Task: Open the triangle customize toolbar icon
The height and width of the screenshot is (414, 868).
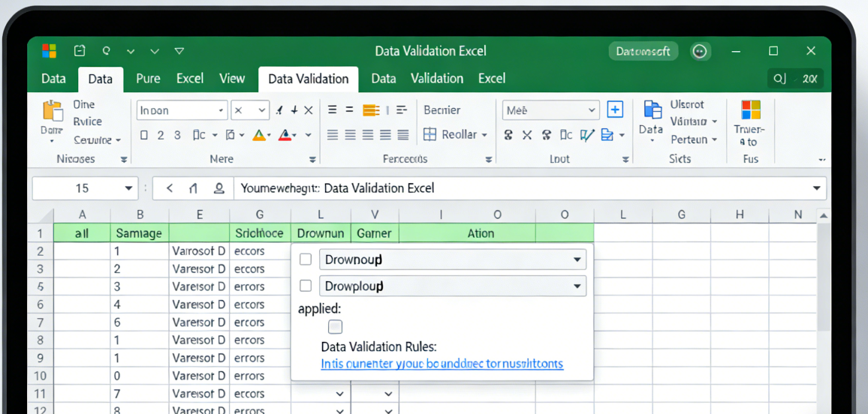Action: [x=179, y=51]
